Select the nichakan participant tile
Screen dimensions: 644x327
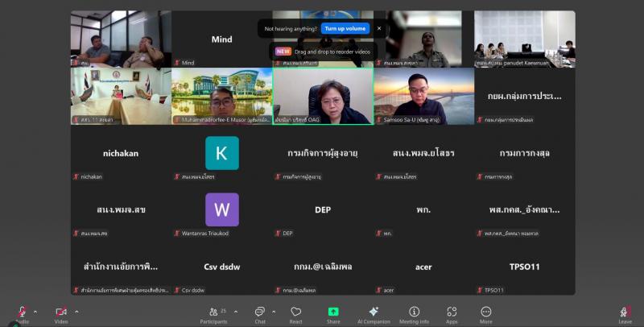click(121, 153)
